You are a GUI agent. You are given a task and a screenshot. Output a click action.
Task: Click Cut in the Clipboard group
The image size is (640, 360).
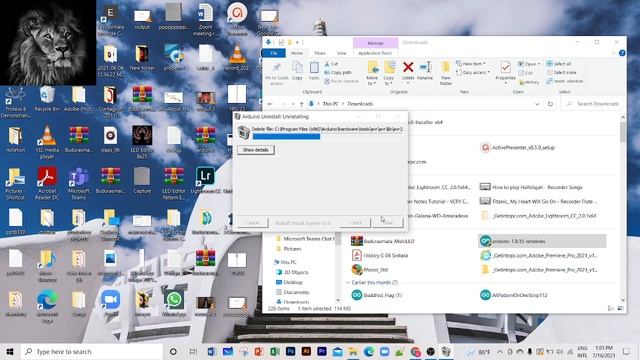(x=331, y=64)
